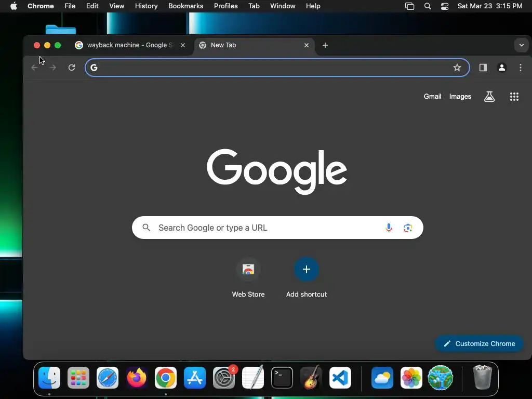Viewport: 532px width, 399px height.
Task: Launch Terminal from the Dock
Action: [282, 378]
